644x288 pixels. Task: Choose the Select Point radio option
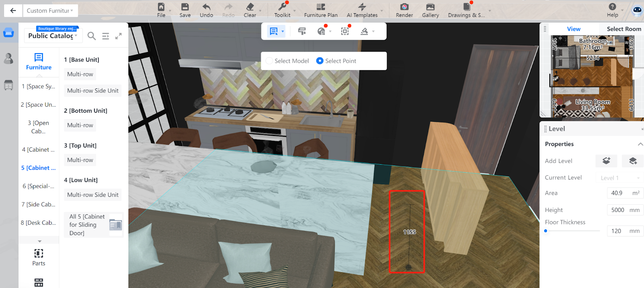tap(320, 61)
